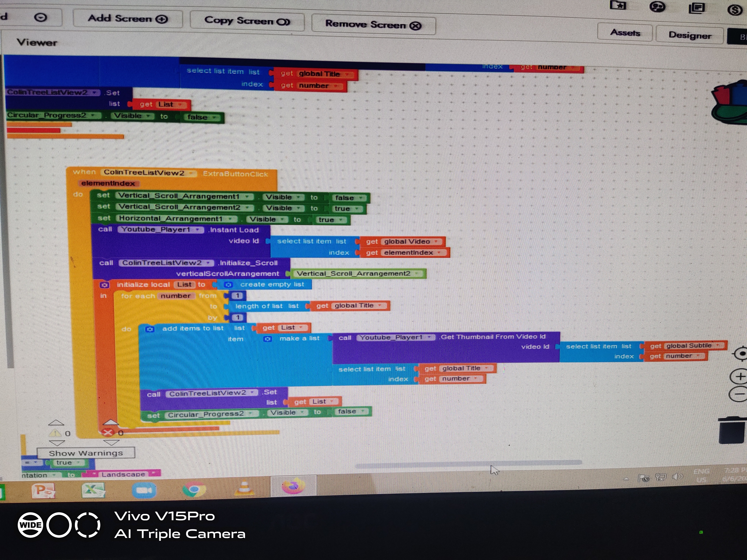Click the Add Screen button
The height and width of the screenshot is (560, 747).
point(128,18)
